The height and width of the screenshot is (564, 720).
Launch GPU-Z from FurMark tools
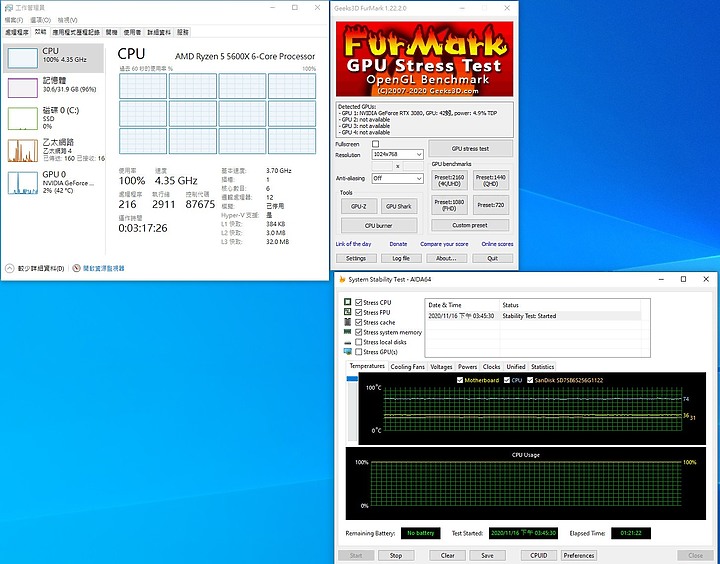pos(359,206)
